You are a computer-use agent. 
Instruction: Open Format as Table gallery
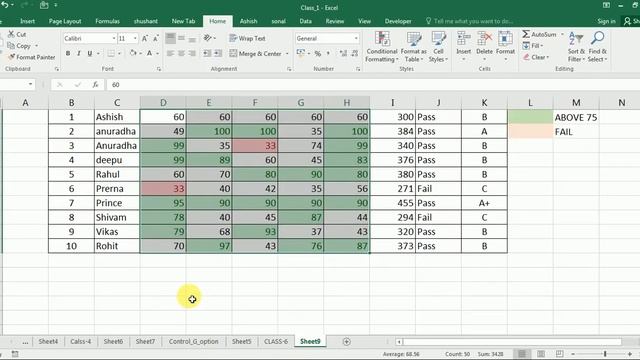(413, 47)
